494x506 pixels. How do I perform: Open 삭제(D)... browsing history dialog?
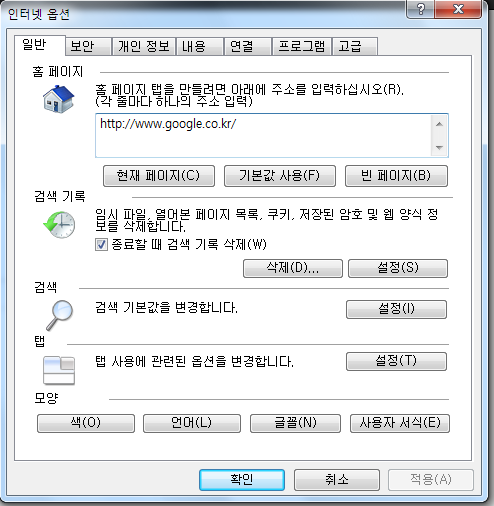coord(293,268)
